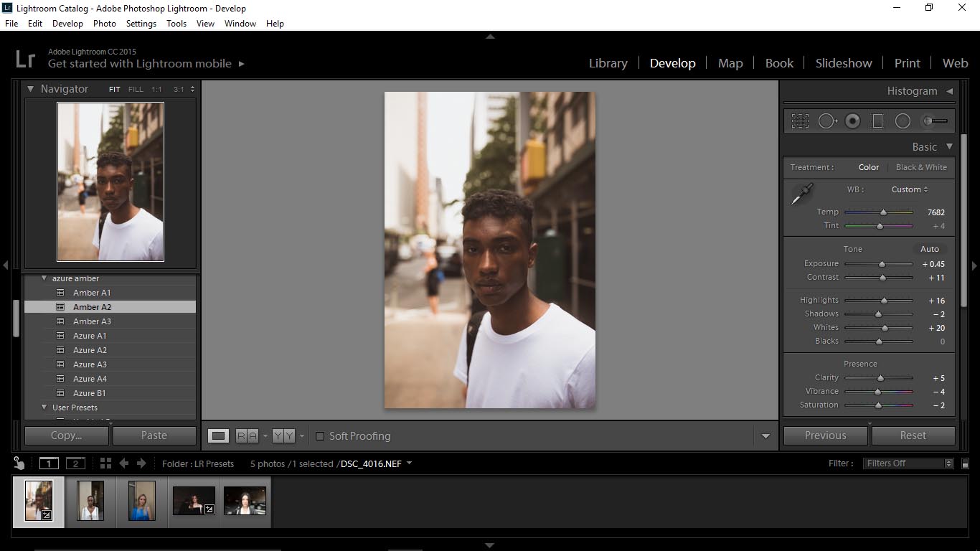Screen dimensions: 980x551
Task: Hide the top module panel arrow
Action: [x=490, y=36]
